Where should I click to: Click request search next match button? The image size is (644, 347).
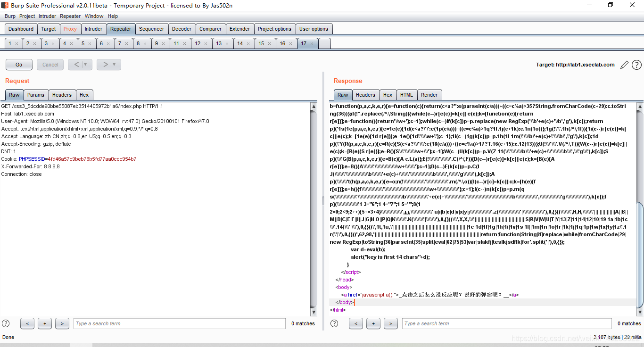[x=62, y=323]
